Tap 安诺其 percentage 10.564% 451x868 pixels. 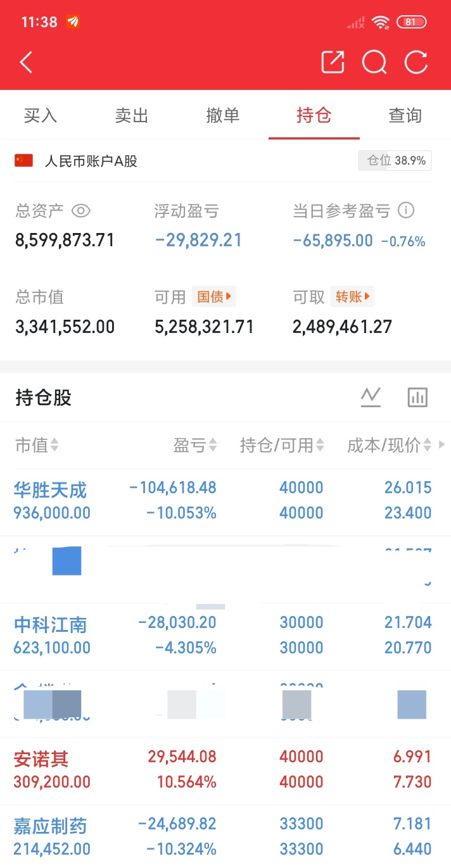[187, 782]
